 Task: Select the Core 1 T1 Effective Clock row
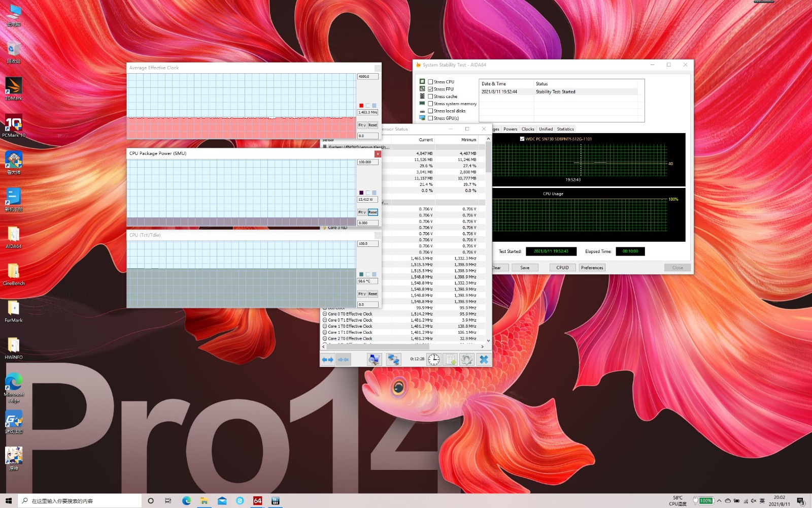[403, 332]
